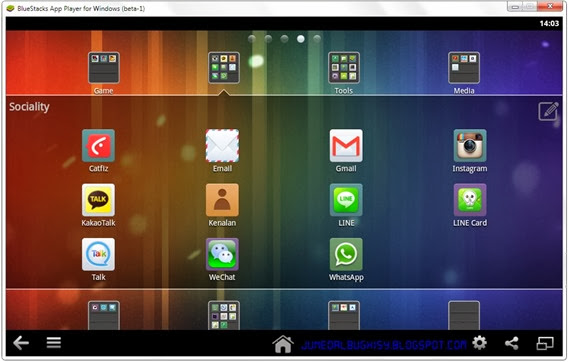This screenshot has width=569, height=362.
Task: Go to the home screen
Action: [x=283, y=344]
